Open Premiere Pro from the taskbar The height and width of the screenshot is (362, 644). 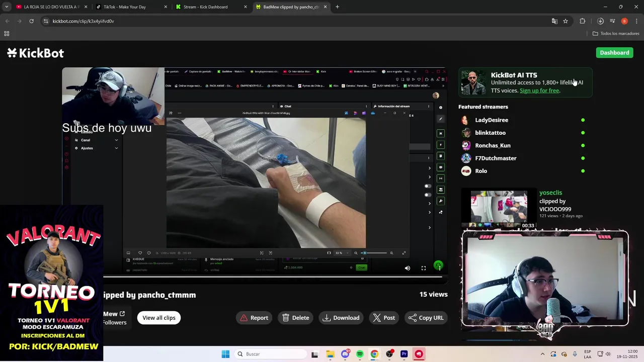click(x=404, y=354)
